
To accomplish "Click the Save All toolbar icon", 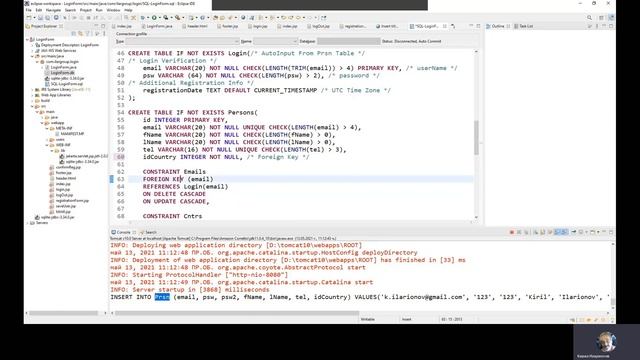I will tap(47, 18).
